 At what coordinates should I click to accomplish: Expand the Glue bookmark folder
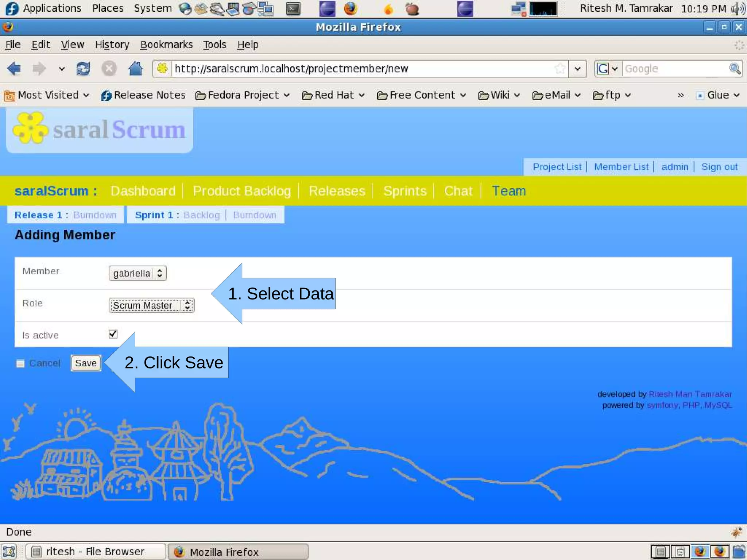[718, 95]
